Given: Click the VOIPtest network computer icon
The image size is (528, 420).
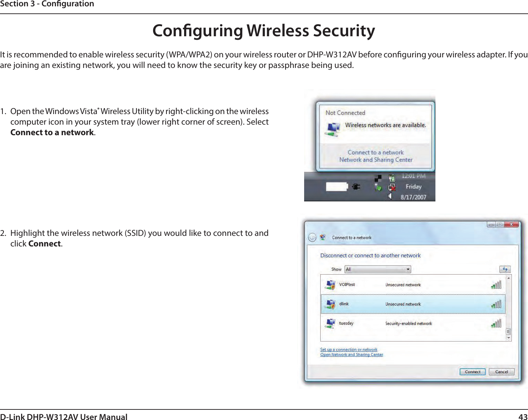Looking at the screenshot, I should (x=331, y=285).
